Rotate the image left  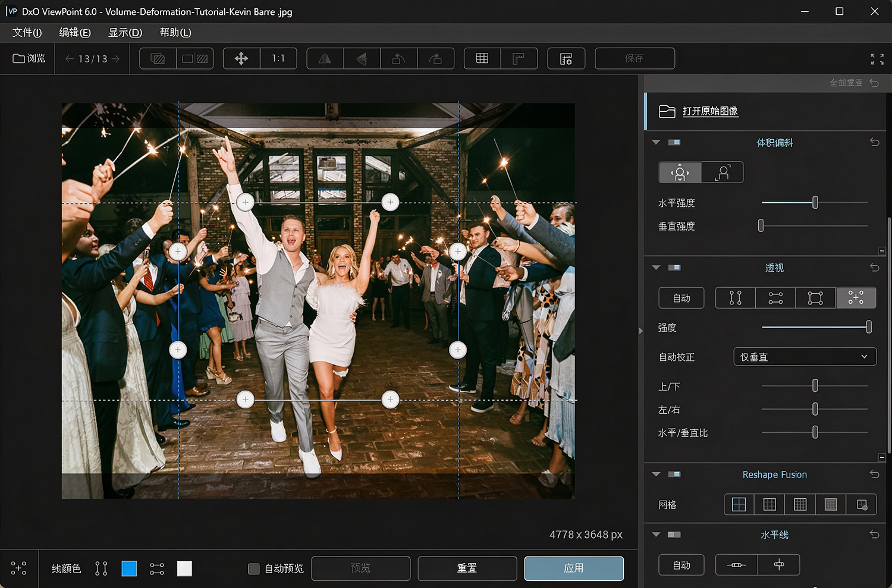pyautogui.click(x=398, y=58)
